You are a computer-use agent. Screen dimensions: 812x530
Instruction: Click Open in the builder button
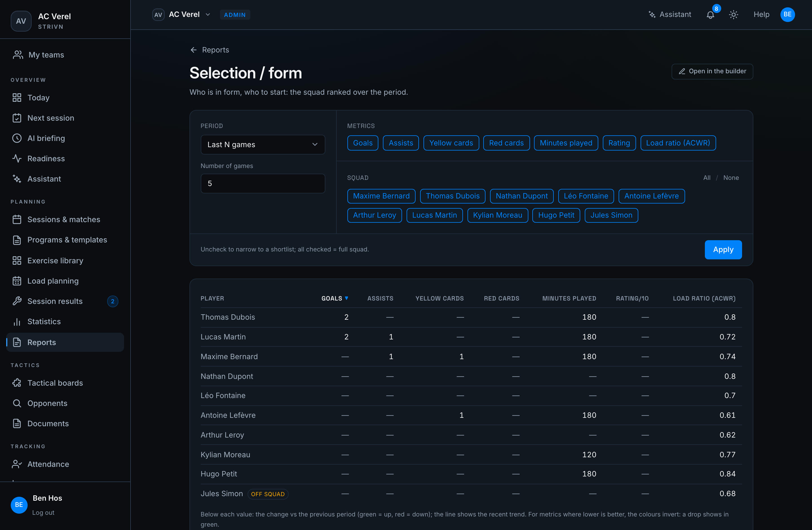tap(712, 71)
